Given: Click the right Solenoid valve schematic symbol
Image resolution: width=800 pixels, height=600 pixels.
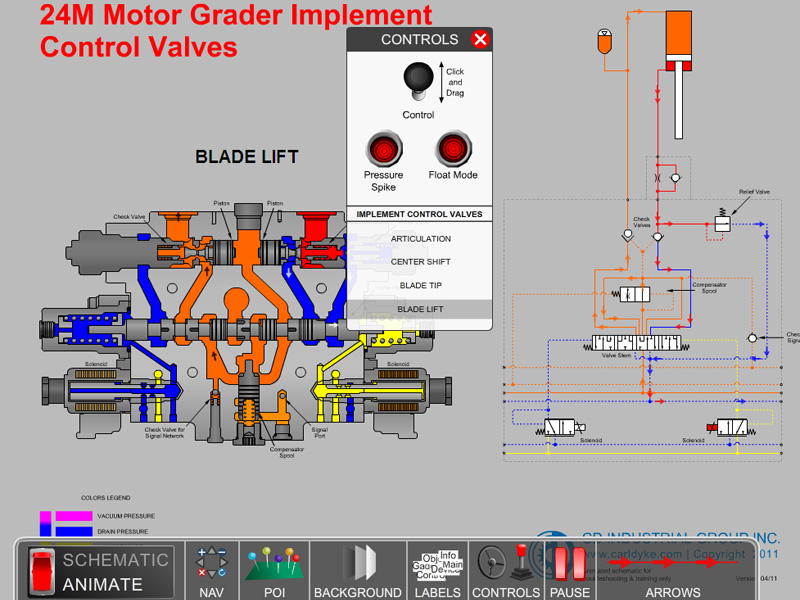Looking at the screenshot, I should tap(731, 427).
